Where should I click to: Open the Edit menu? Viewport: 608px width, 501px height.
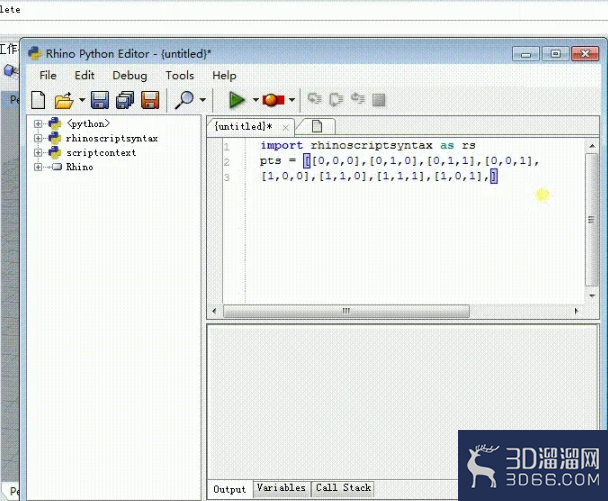(x=84, y=75)
